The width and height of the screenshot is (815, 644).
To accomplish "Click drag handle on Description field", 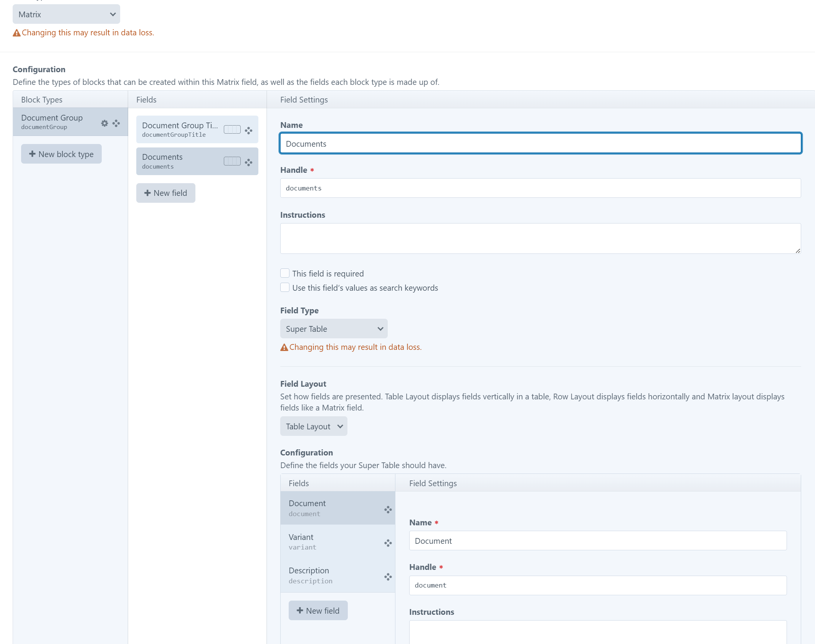I will pyautogui.click(x=388, y=576).
